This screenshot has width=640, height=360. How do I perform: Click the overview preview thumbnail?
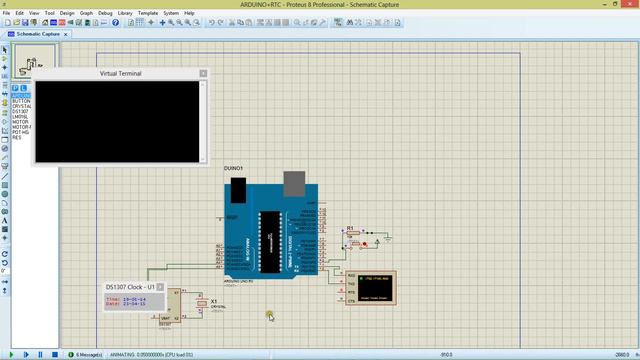(x=34, y=61)
